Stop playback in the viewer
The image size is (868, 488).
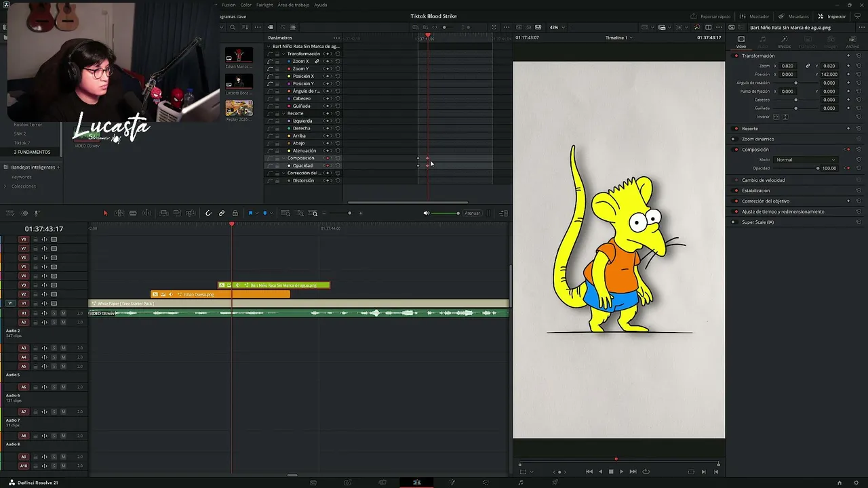[x=611, y=472]
